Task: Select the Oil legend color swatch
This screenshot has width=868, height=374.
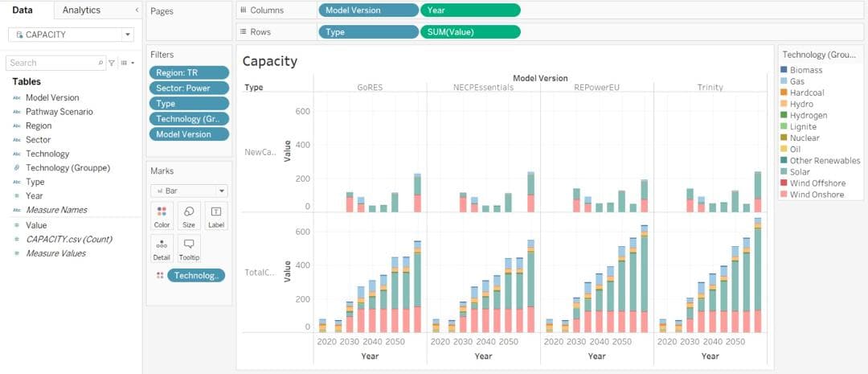Action: [783, 149]
